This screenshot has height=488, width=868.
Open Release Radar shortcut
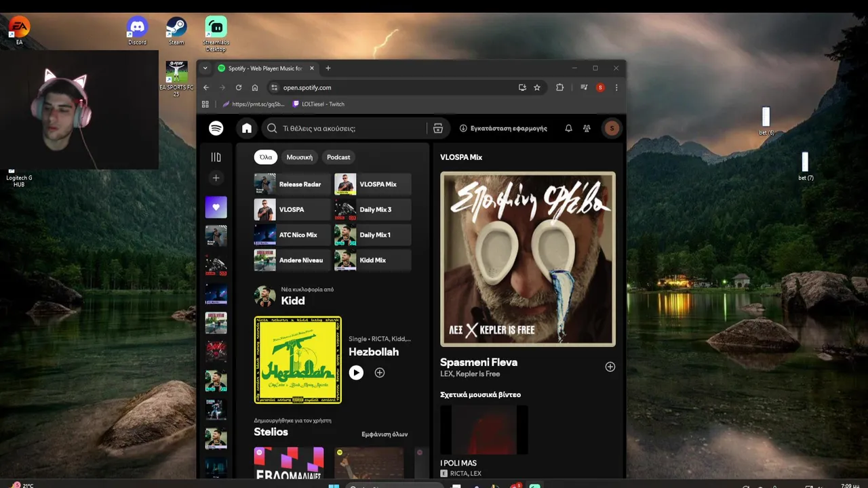click(x=292, y=184)
